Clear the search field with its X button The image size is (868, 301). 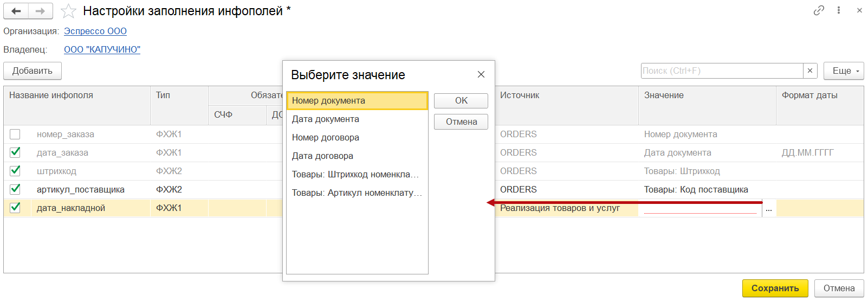(809, 71)
